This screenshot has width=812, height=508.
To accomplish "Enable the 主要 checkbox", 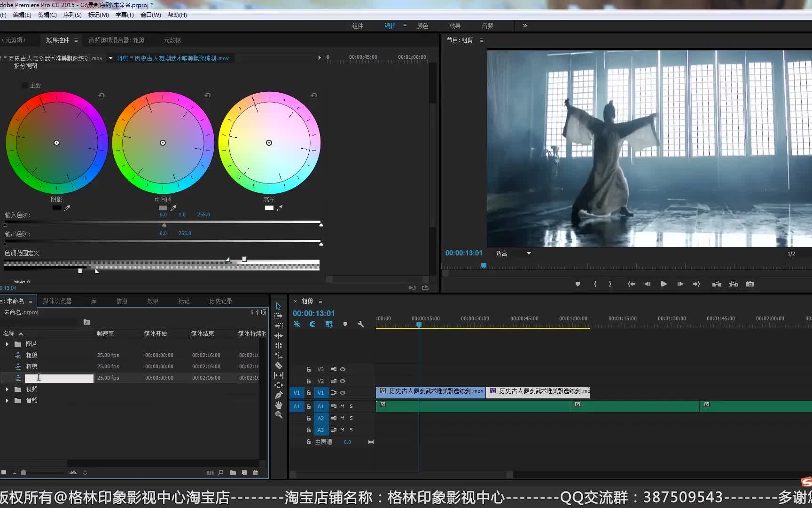I will pyautogui.click(x=24, y=85).
